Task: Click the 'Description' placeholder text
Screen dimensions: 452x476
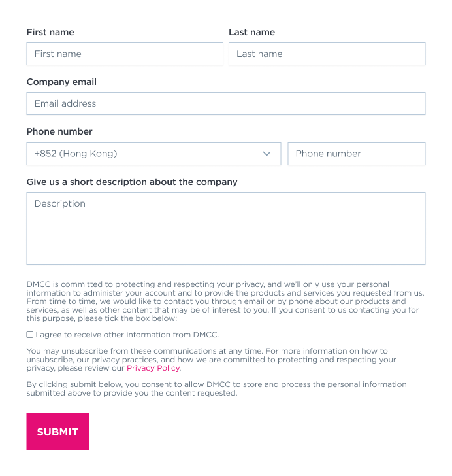Action: (60, 203)
